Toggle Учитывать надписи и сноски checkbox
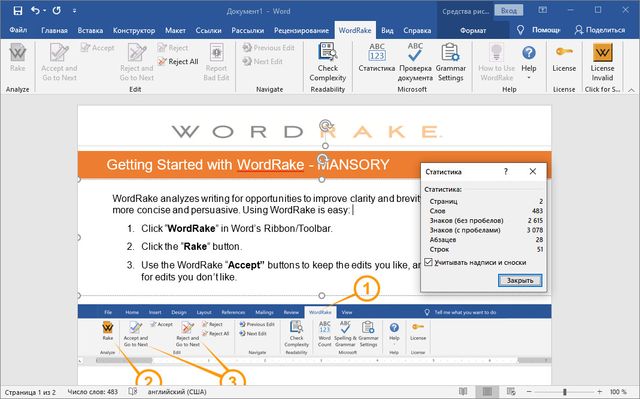Screen dimensions: 640x399 [x=428, y=262]
